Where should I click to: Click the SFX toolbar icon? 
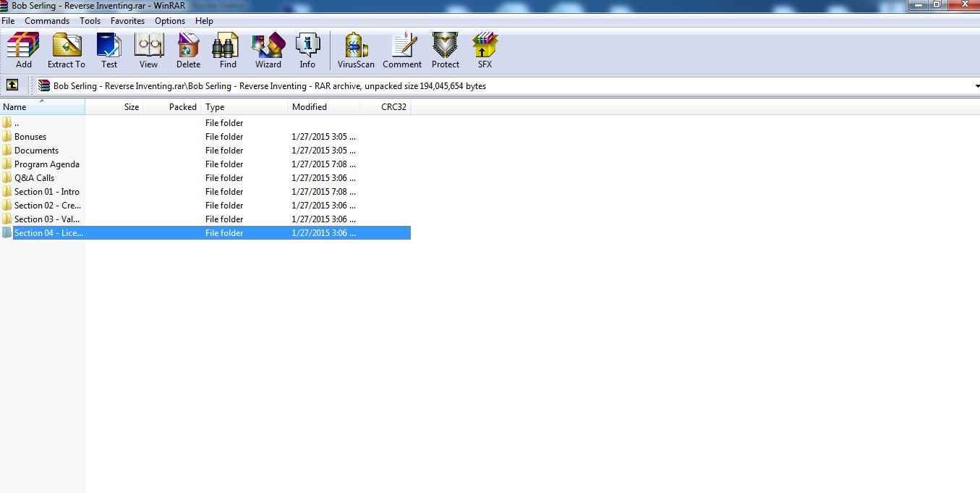click(x=485, y=51)
